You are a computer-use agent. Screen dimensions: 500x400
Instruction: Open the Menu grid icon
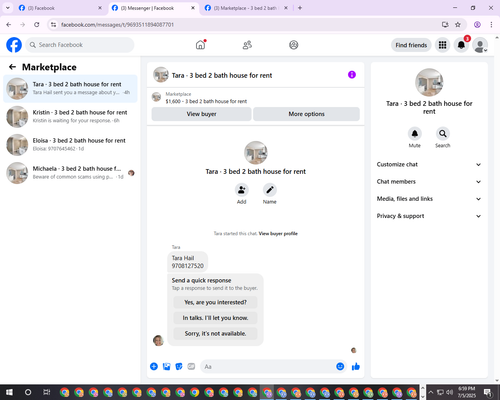coord(442,45)
